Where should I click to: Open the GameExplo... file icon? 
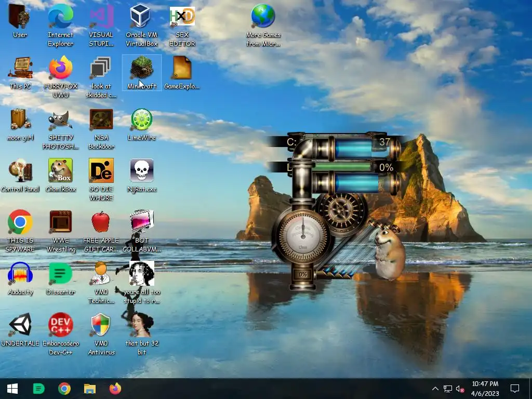click(x=182, y=68)
